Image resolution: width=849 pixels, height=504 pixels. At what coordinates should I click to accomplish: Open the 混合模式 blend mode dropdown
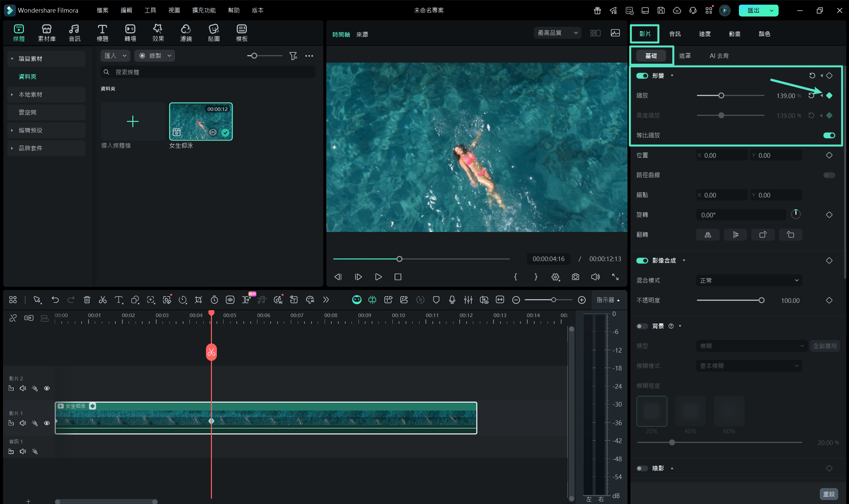click(749, 280)
